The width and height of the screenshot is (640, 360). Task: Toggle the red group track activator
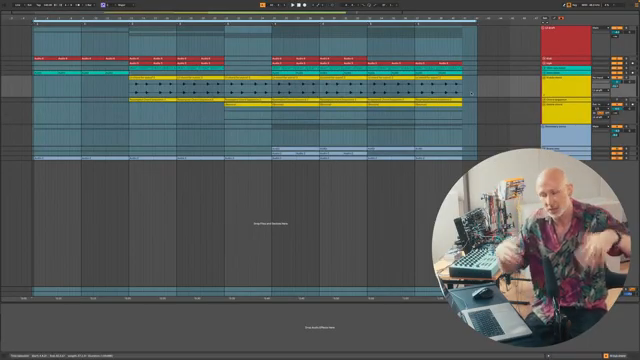[x=614, y=28]
